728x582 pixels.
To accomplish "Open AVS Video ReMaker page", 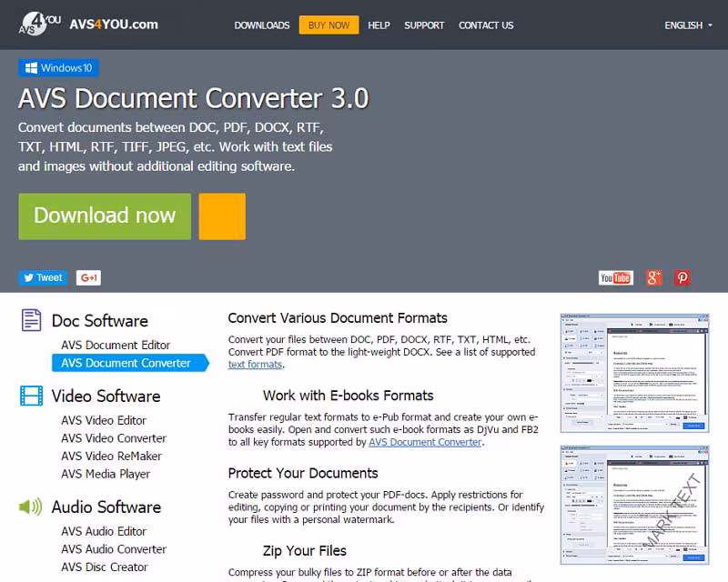I will [x=111, y=456].
